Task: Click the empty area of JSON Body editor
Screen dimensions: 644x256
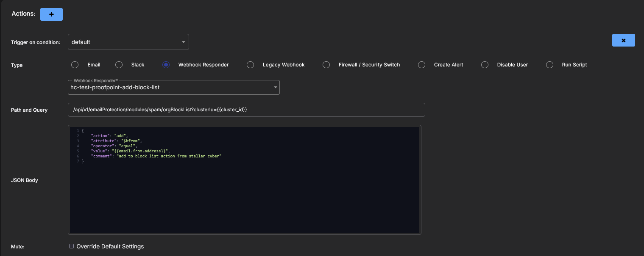Action: [x=244, y=199]
